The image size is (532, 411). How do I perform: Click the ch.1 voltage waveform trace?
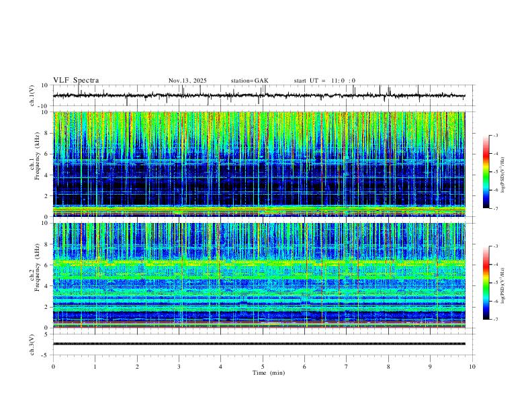click(x=259, y=95)
